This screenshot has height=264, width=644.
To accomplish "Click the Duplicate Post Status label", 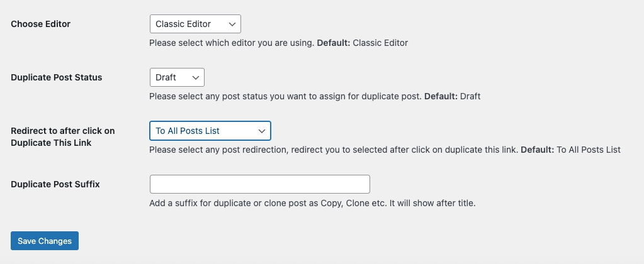I will [x=57, y=77].
